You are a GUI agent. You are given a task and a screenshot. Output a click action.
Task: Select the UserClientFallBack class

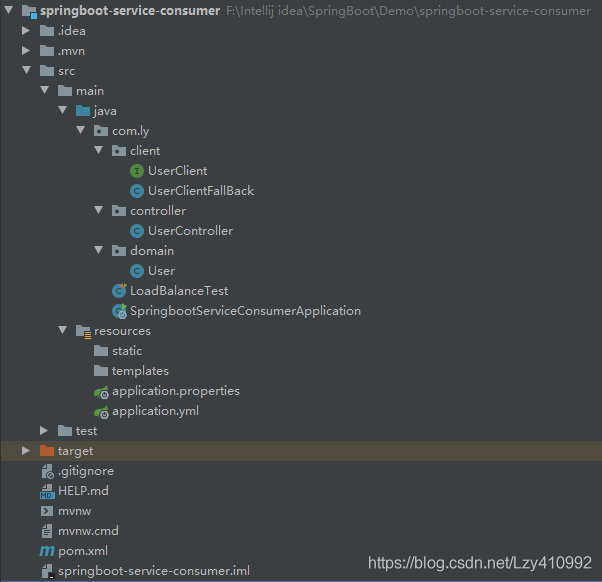201,191
